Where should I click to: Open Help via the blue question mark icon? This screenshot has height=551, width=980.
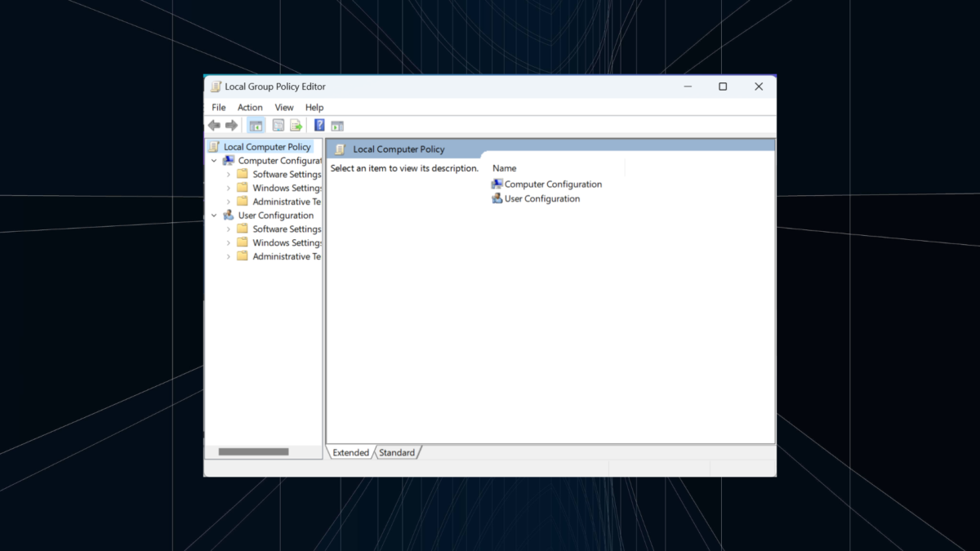(319, 125)
